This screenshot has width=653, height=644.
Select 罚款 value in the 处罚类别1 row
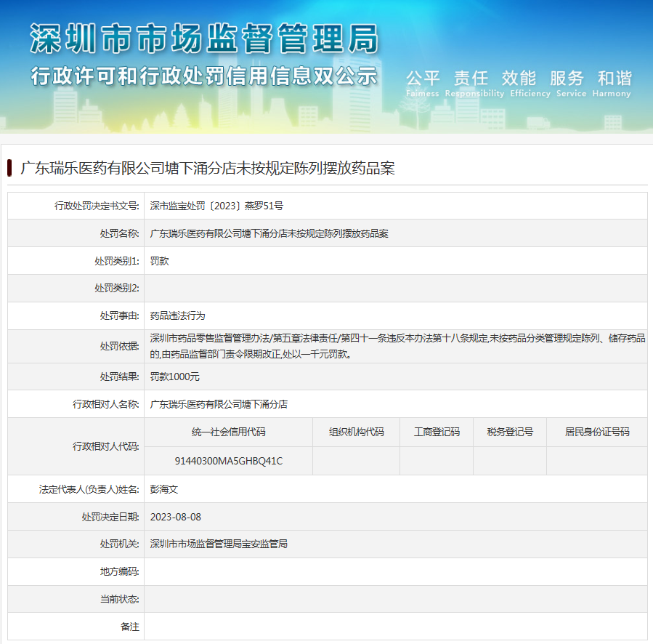[160, 261]
